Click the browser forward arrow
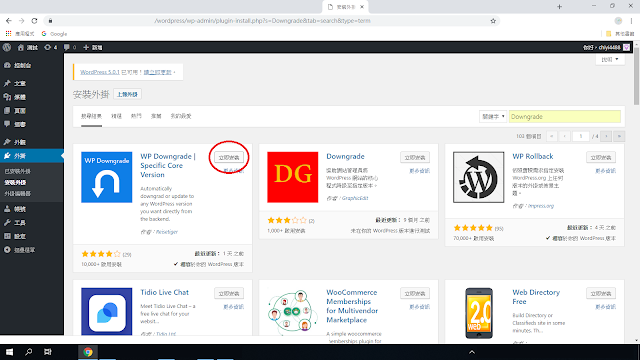 pyautogui.click(x=21, y=21)
